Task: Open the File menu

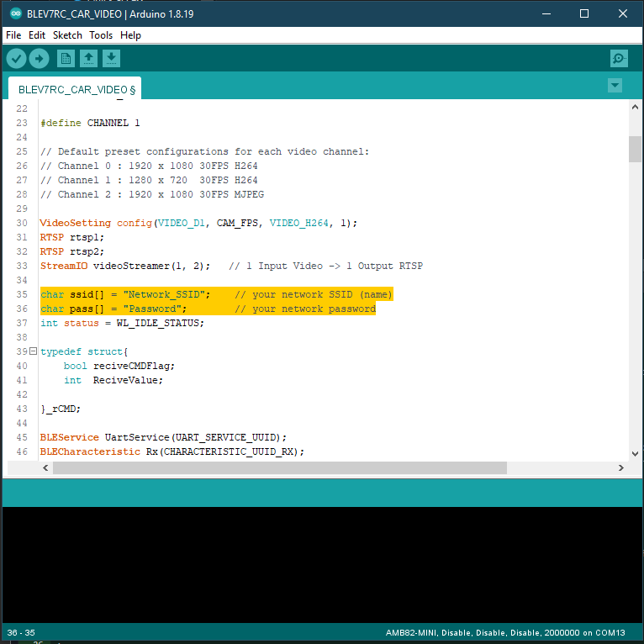Action: 13,35
